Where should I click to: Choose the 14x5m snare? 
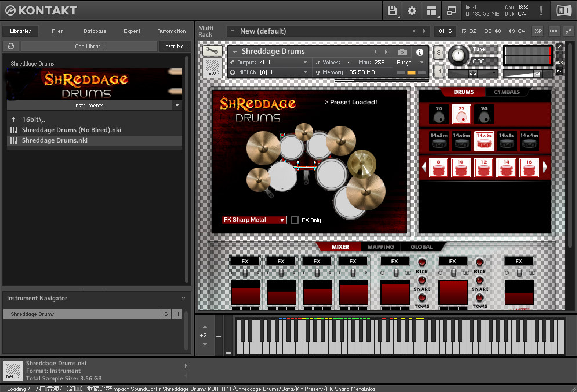439,141
